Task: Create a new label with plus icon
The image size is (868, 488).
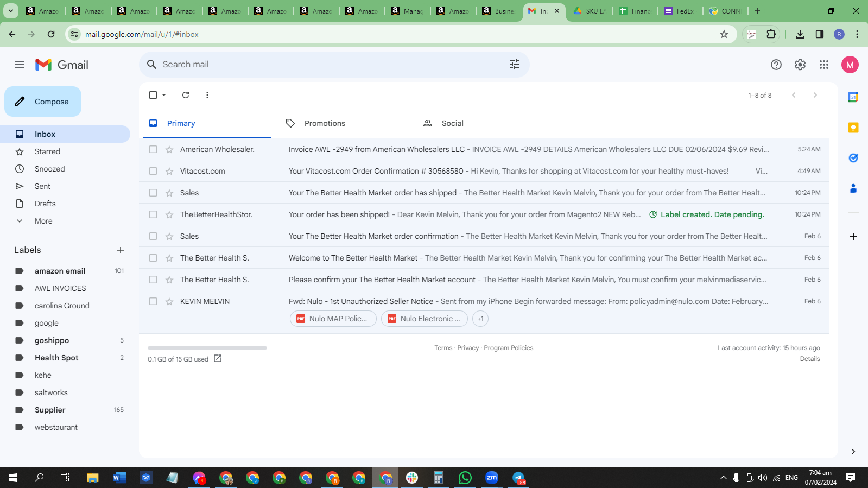Action: click(x=121, y=250)
